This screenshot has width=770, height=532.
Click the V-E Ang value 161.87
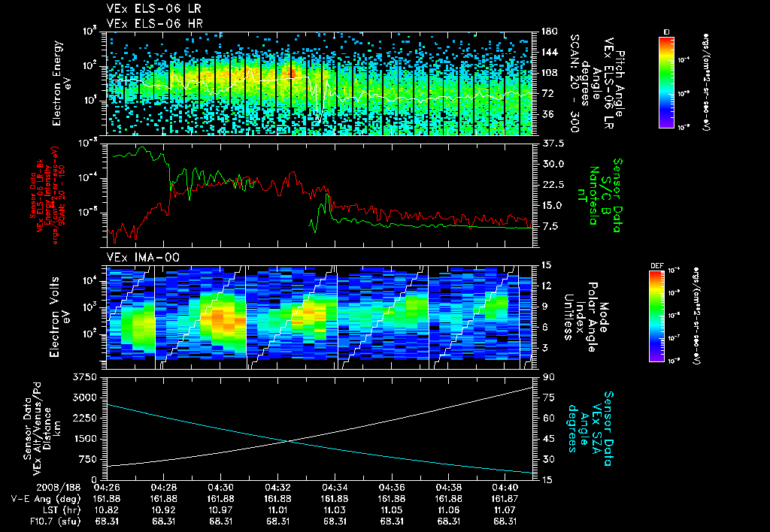tap(505, 499)
